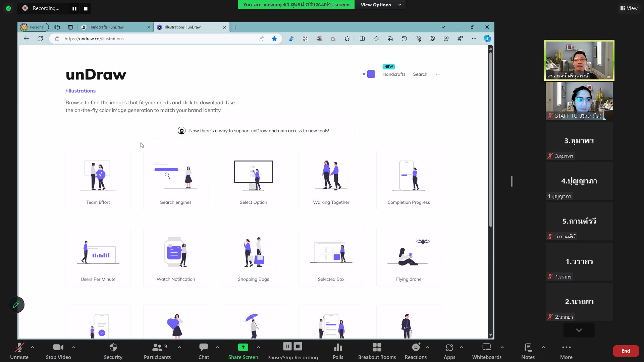
Task: Select the Completion Progress illustration
Action: [409, 180]
